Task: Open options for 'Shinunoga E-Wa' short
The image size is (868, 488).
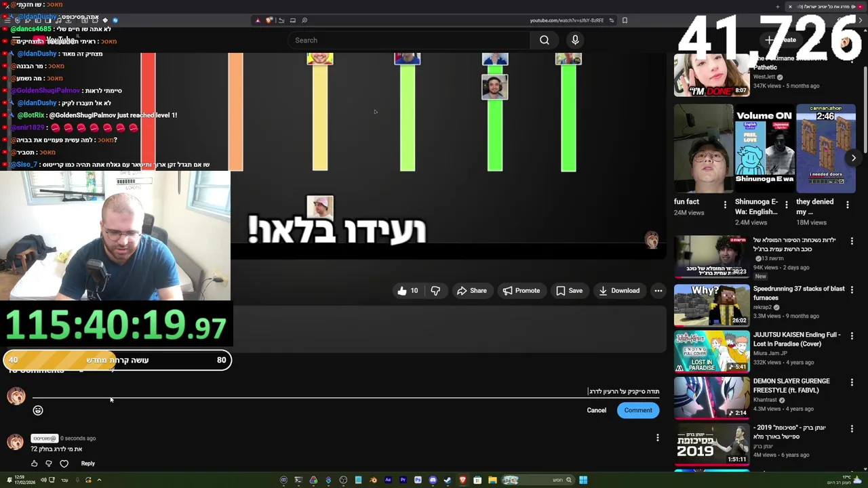Action: pos(787,205)
